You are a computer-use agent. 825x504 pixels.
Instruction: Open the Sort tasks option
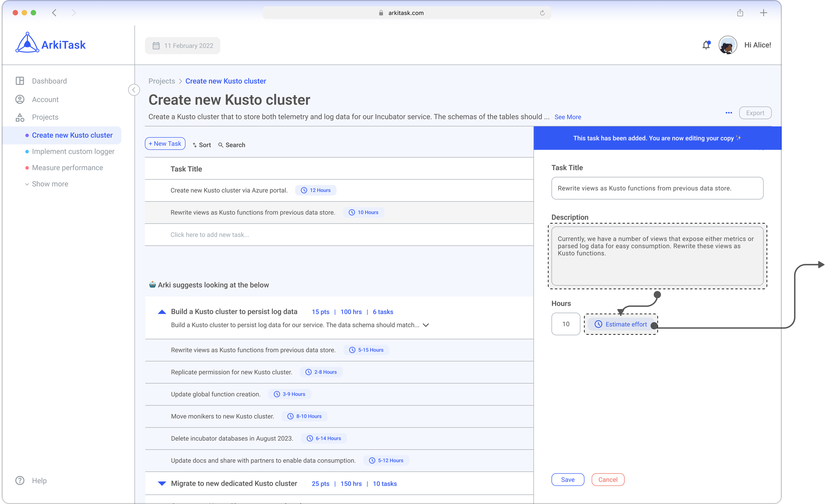click(x=202, y=145)
